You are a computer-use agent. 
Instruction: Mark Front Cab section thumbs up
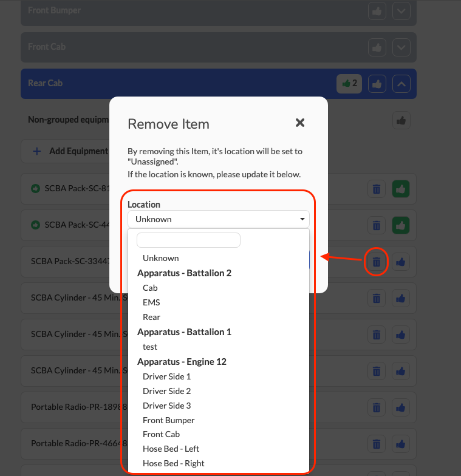pos(377,47)
